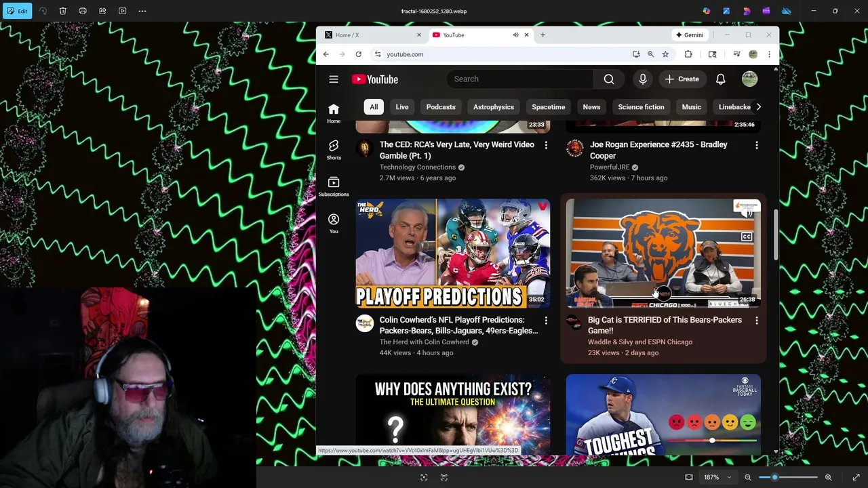868x488 pixels.
Task: Toggle captions CC on Bears preview
Action: pyautogui.click(x=747, y=237)
